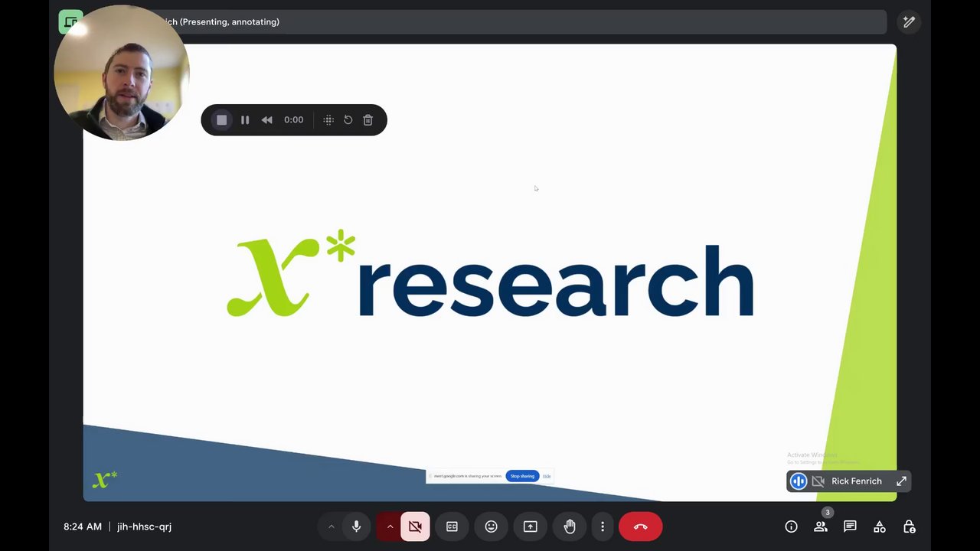Pause the recording
The height and width of the screenshot is (551, 980).
pyautogui.click(x=245, y=120)
